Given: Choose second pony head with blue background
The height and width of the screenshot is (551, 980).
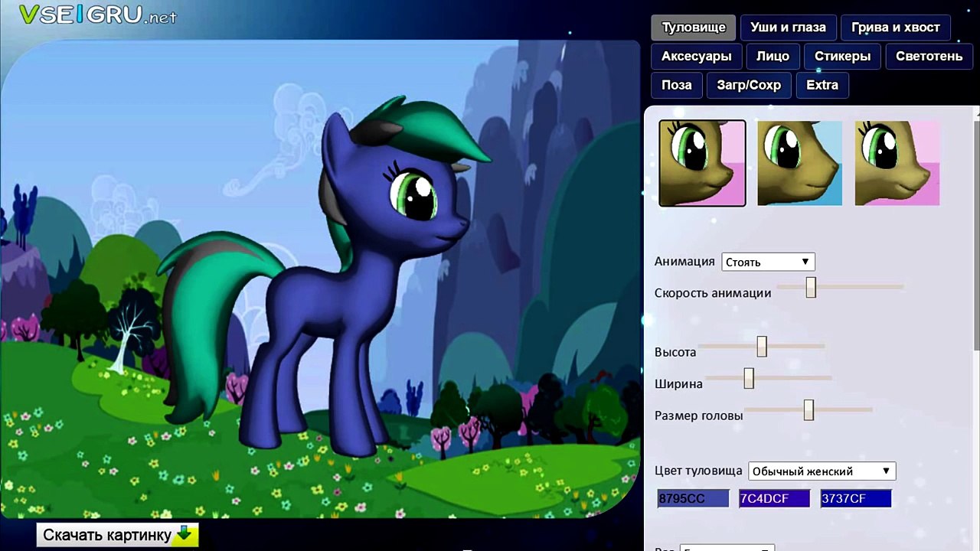Looking at the screenshot, I should 799,163.
